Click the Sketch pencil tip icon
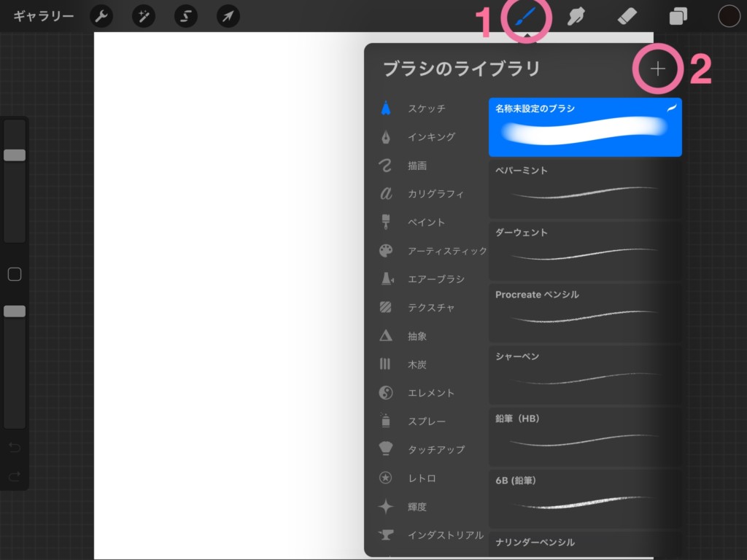Viewport: 747px width, 560px height. coord(386,108)
